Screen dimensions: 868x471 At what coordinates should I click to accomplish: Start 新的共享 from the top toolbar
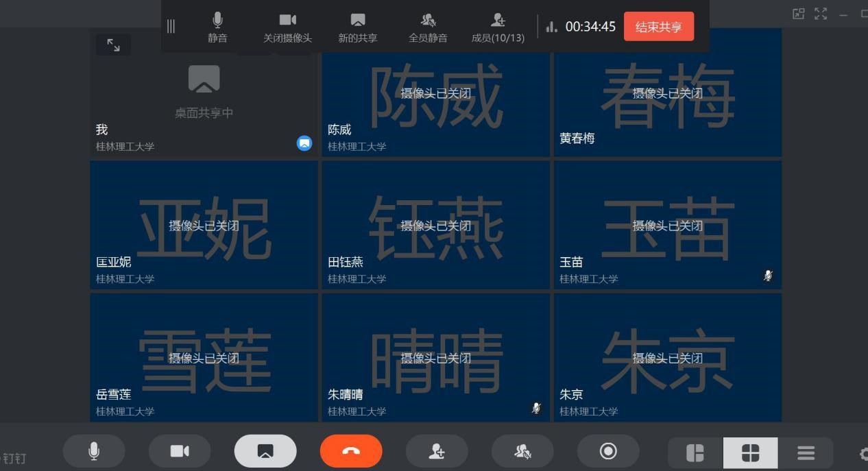click(358, 27)
